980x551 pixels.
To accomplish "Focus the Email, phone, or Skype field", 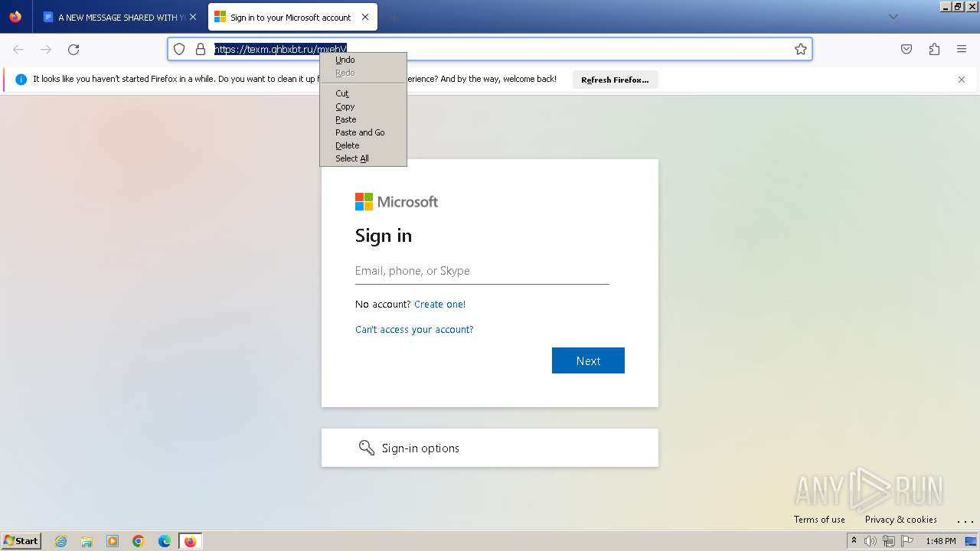I will [482, 271].
